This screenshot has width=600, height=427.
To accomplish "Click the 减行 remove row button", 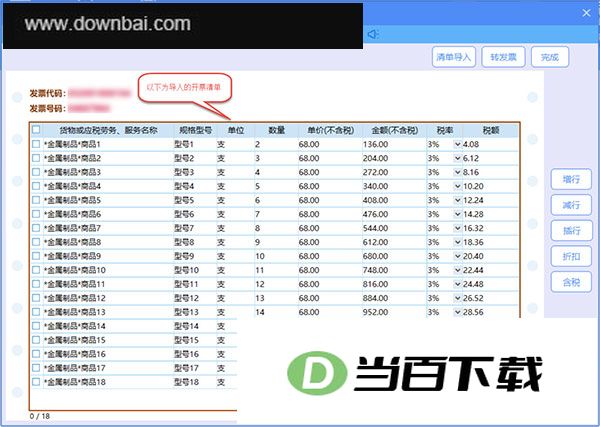I will pos(571,205).
